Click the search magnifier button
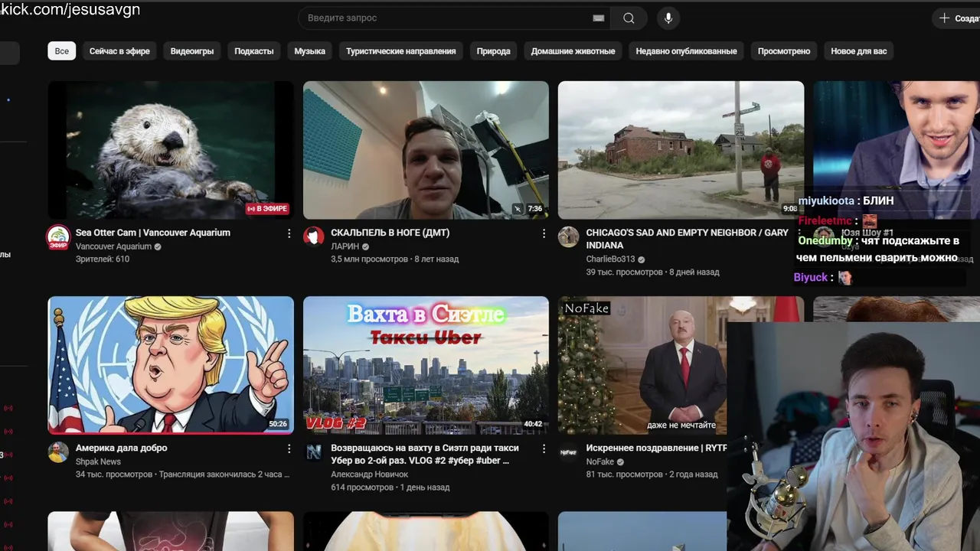980x551 pixels. click(629, 18)
